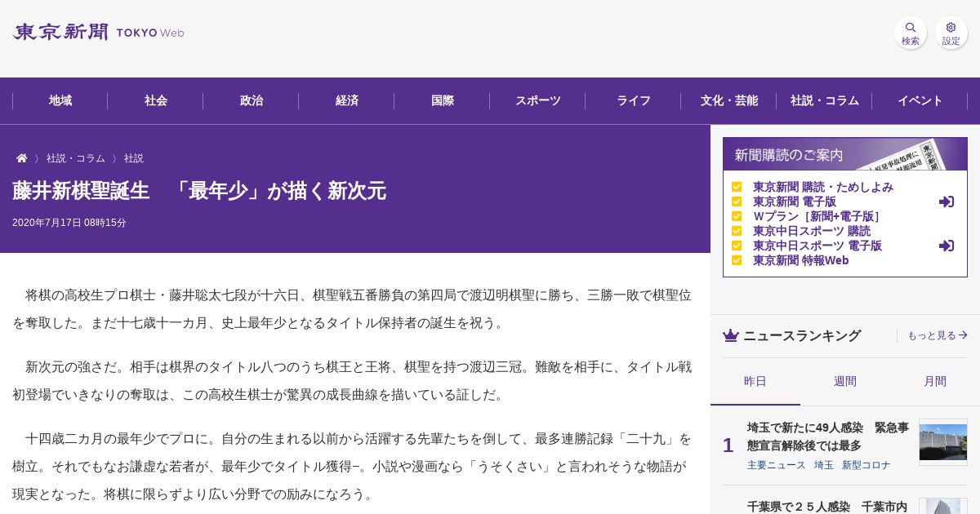Click thumbnail of first ranking article
Image resolution: width=980 pixels, height=514 pixels.
[x=943, y=442]
